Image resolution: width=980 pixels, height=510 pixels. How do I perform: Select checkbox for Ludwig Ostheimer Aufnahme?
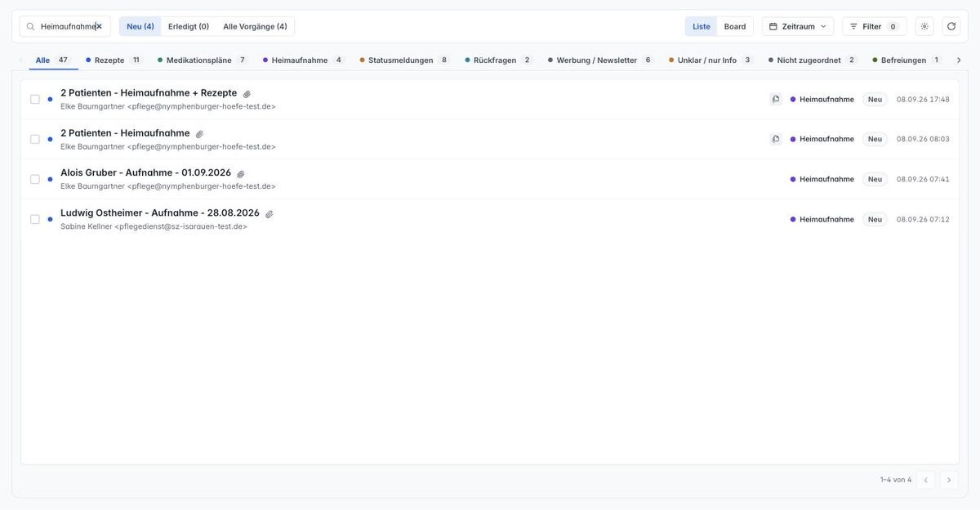point(35,219)
